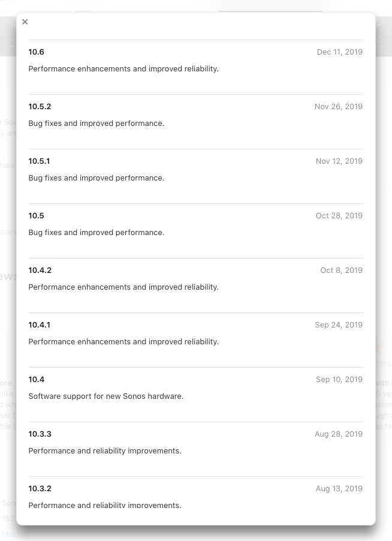The width and height of the screenshot is (392, 541).
Task: Select the 10.3.2 version heading
Action: pyautogui.click(x=40, y=488)
